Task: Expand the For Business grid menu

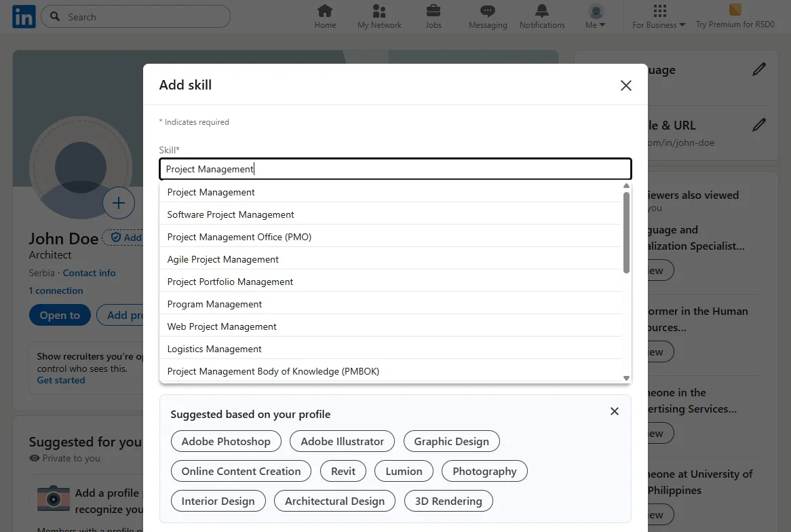Action: coord(659,17)
